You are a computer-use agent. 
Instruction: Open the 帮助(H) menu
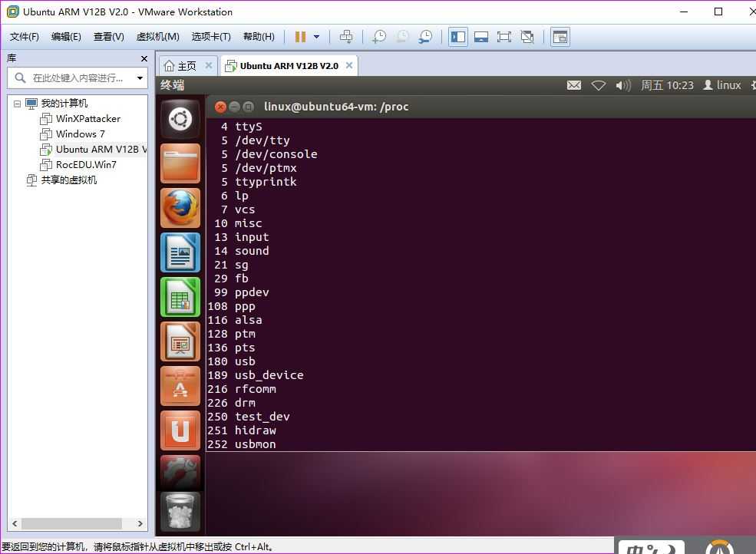[259, 37]
